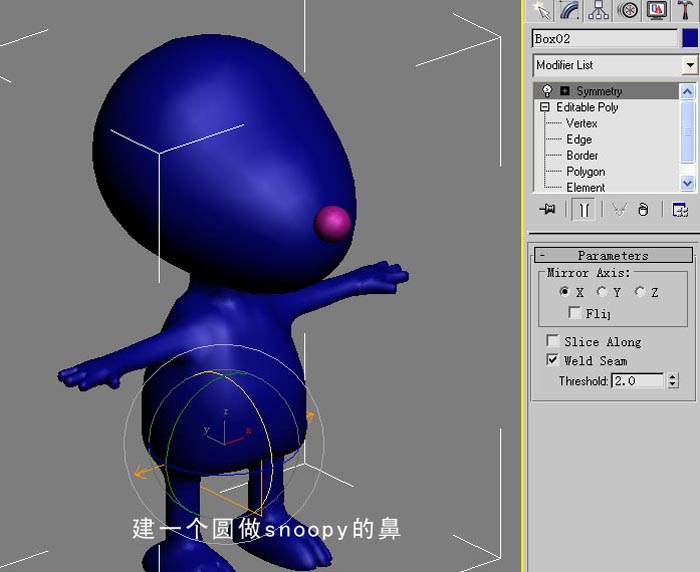
Task: Open the Motion panel icon
Action: (628, 10)
